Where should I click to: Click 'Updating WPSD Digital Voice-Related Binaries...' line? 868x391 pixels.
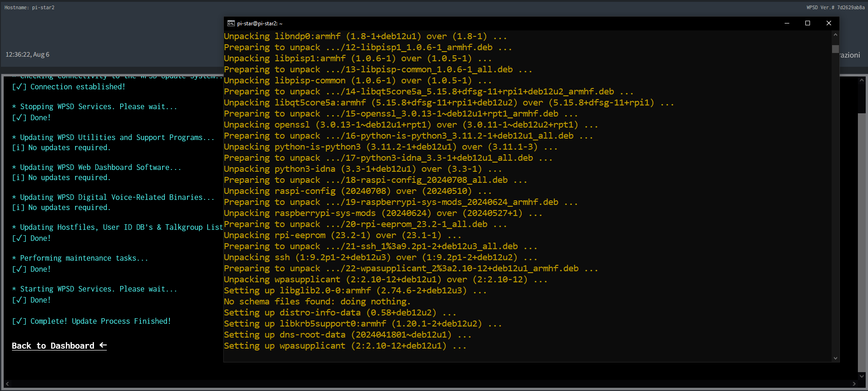click(x=113, y=197)
